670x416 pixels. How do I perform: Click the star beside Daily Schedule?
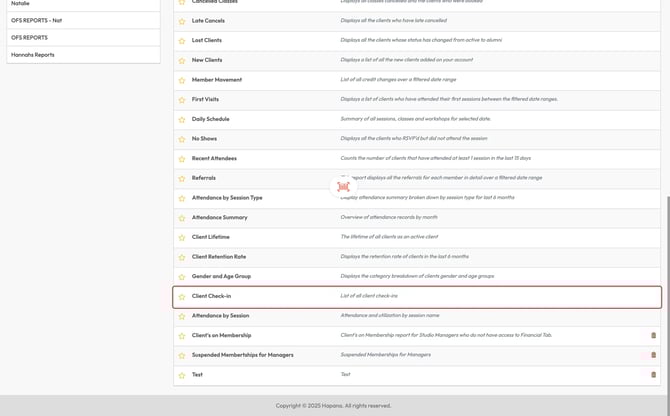click(x=182, y=119)
